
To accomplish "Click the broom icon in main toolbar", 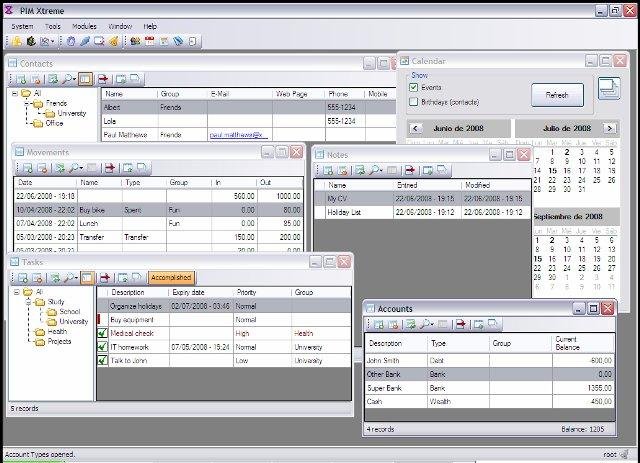I will [x=113, y=41].
